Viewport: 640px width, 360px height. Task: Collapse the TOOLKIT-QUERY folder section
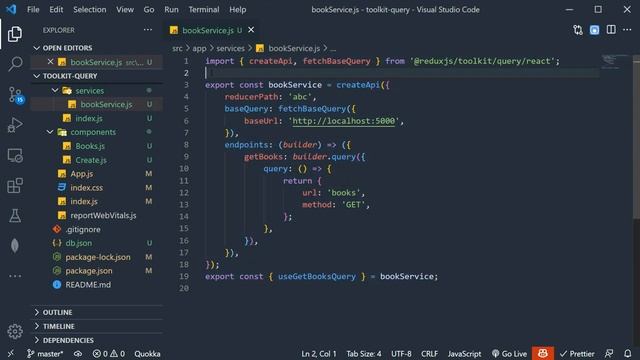[x=98, y=76]
